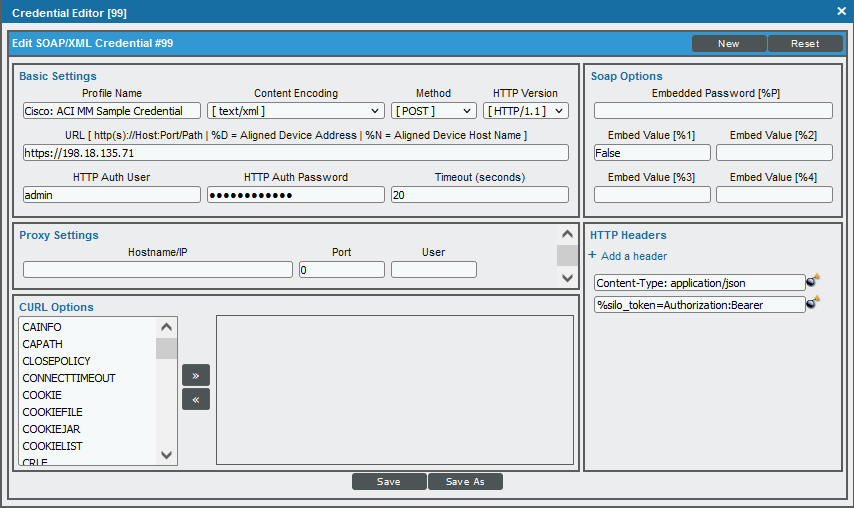Screen dimensions: 854x508
Task: Click the CURL Options list scroll down arrow
Action: [x=167, y=455]
